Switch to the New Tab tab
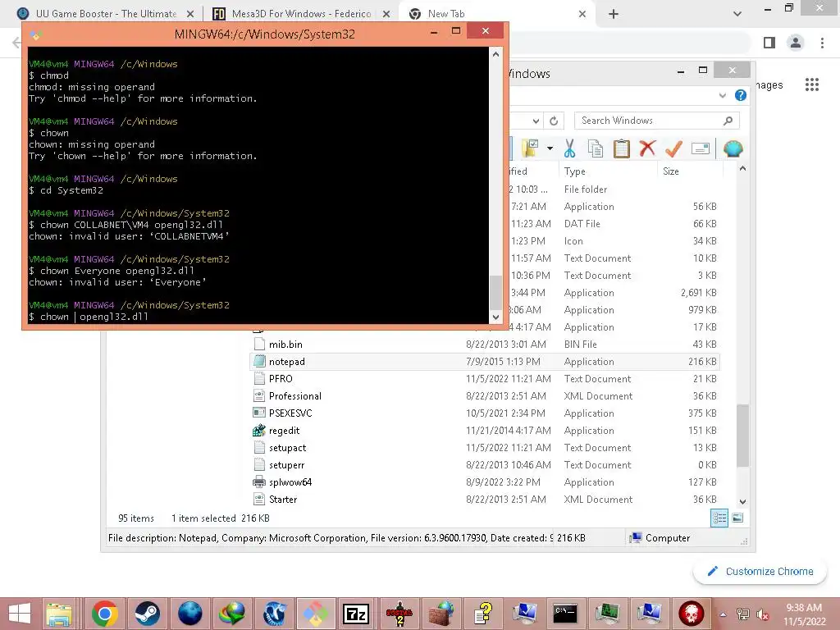Image resolution: width=840 pixels, height=630 pixels. coord(492,14)
